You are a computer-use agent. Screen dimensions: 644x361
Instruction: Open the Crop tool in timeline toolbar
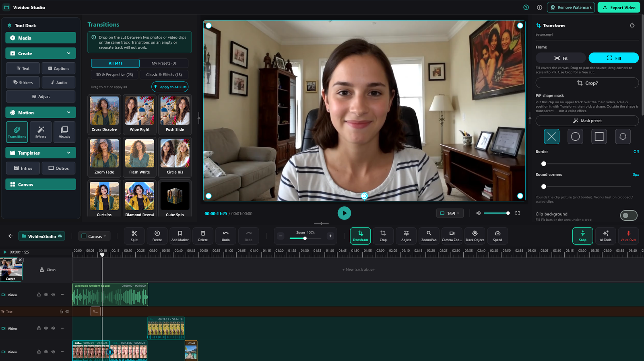tap(383, 236)
